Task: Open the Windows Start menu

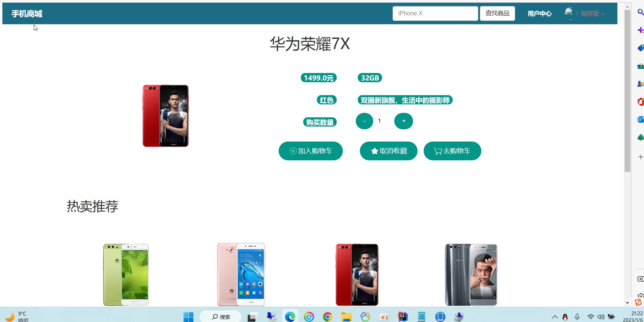Action: 188,317
